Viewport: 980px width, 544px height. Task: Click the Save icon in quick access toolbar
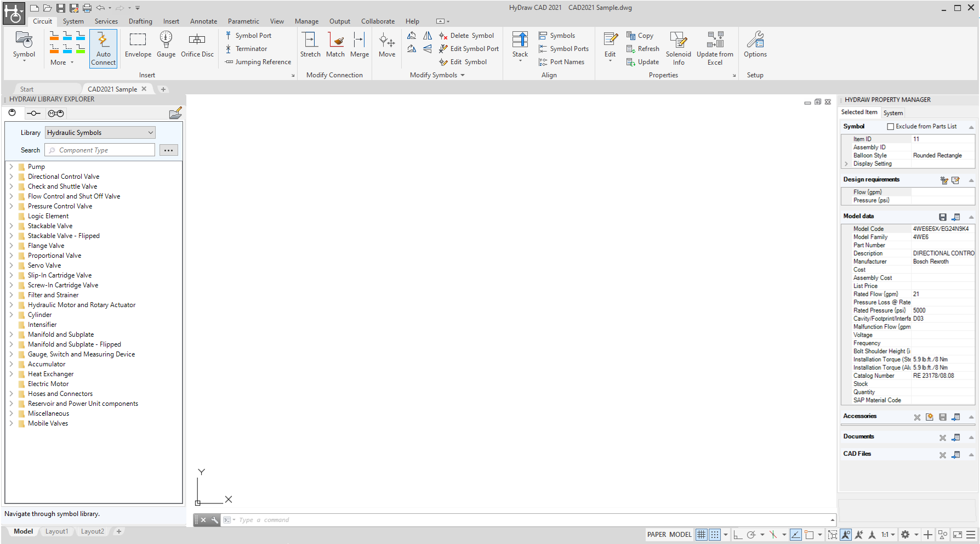(x=61, y=8)
